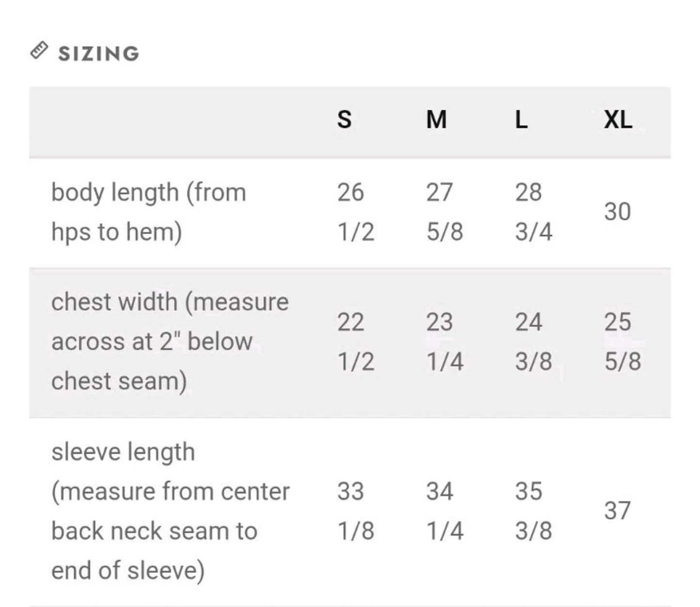This screenshot has width=700, height=607.
Task: Click the sleeve length row label
Action: point(171,511)
